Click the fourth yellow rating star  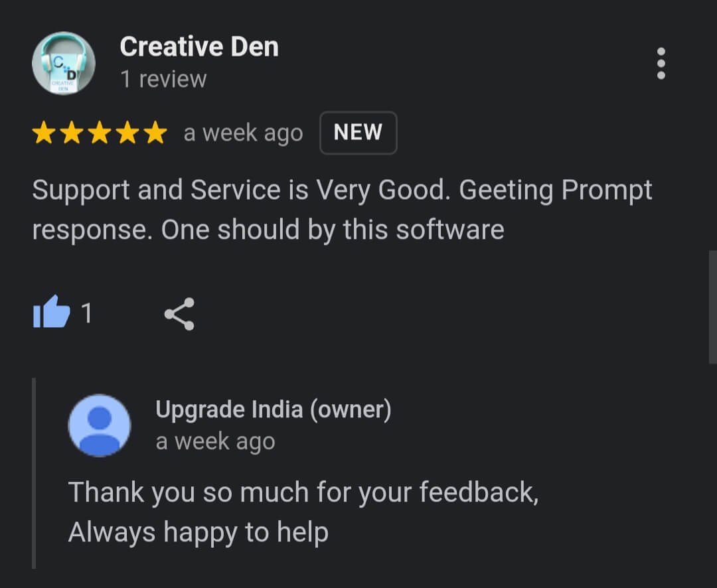[127, 133]
